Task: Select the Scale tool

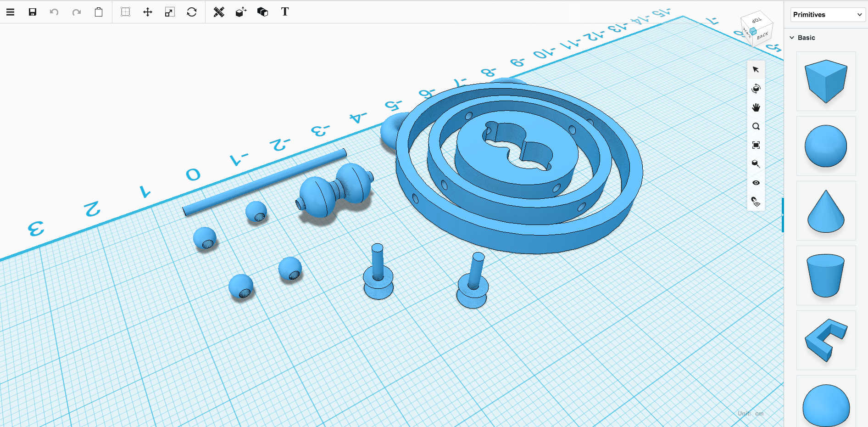Action: (x=170, y=12)
